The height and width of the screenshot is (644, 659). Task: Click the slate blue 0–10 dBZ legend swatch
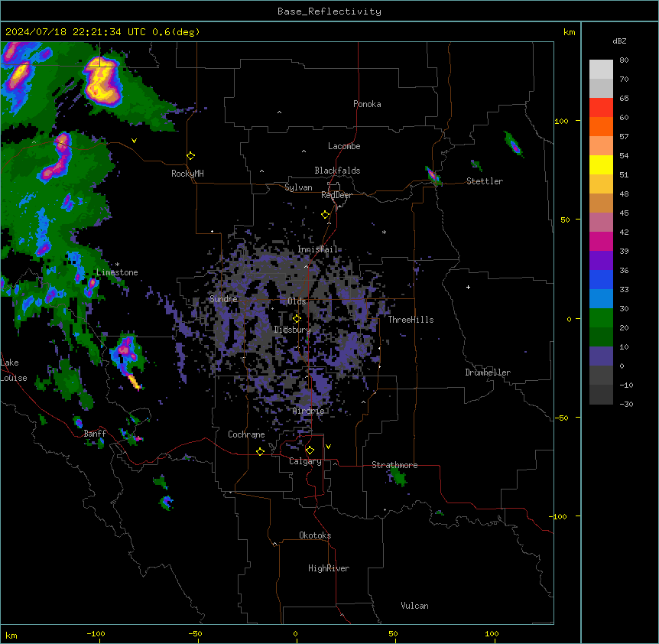click(x=601, y=356)
